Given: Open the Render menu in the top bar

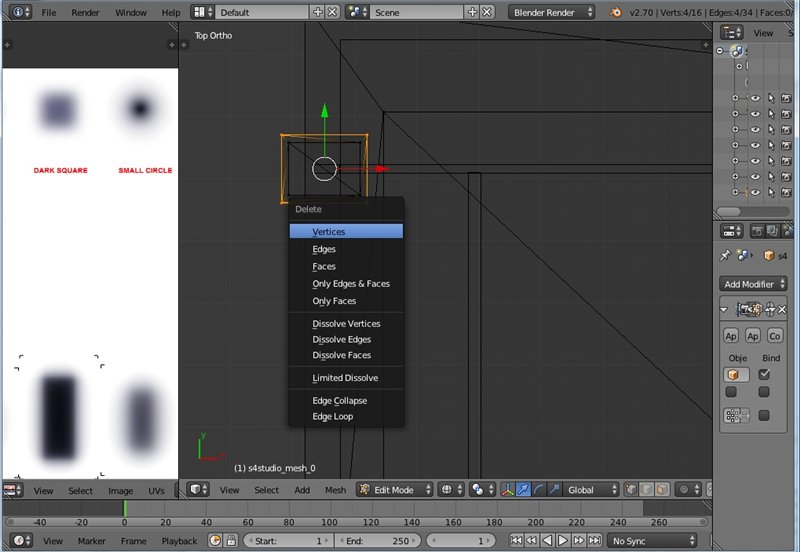Looking at the screenshot, I should pyautogui.click(x=85, y=12).
